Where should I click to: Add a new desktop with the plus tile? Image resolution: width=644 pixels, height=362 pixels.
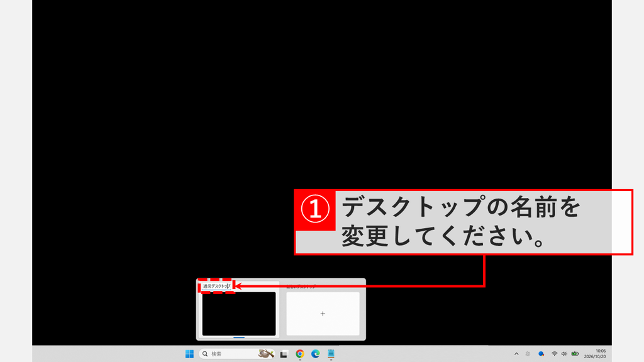(x=323, y=314)
